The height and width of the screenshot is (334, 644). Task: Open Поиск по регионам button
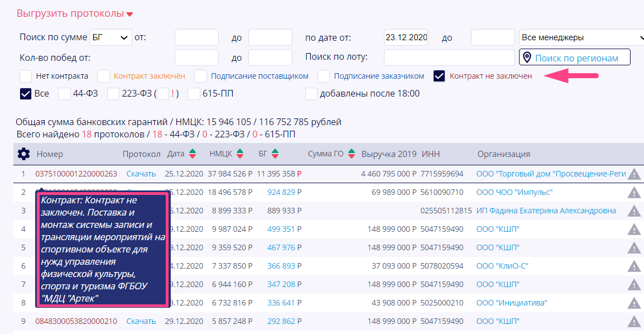[x=575, y=57]
